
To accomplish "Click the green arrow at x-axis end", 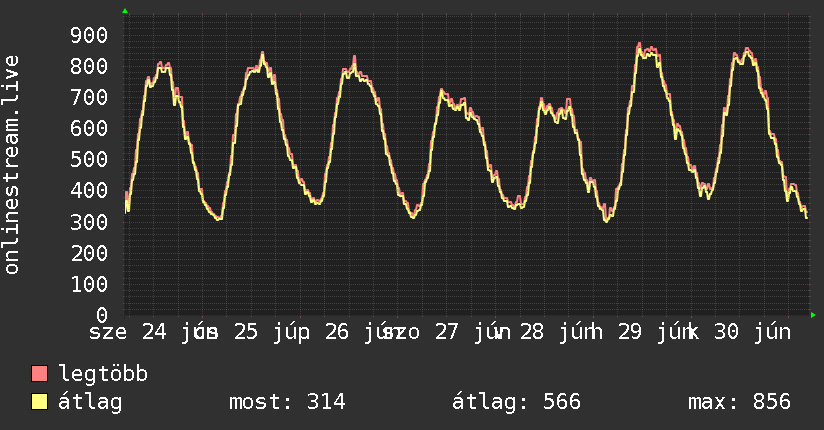I will coord(813,315).
